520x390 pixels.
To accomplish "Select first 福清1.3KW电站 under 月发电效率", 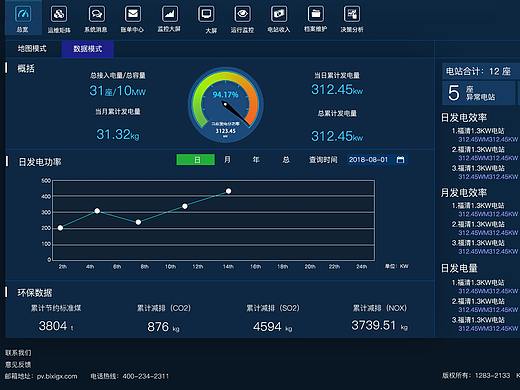I will (x=478, y=206).
